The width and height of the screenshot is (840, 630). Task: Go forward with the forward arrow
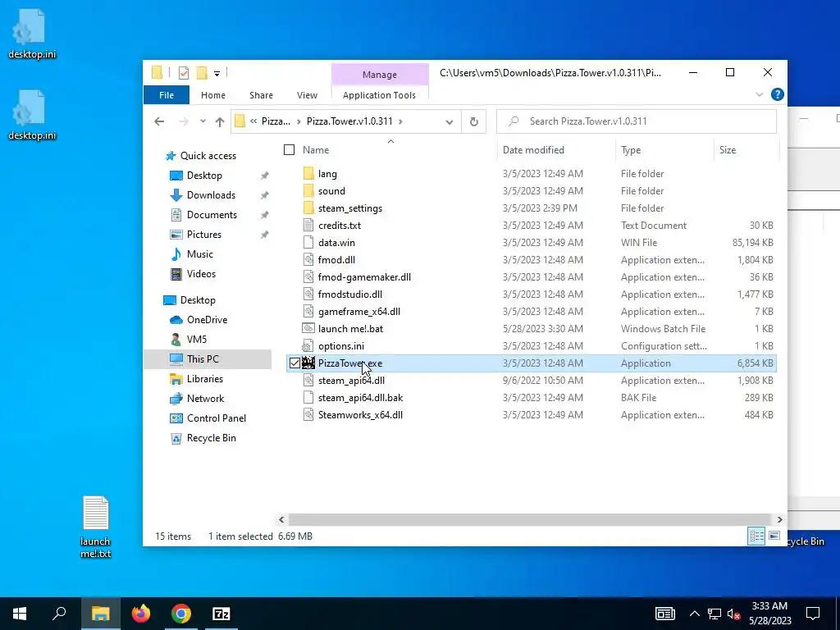(x=183, y=121)
